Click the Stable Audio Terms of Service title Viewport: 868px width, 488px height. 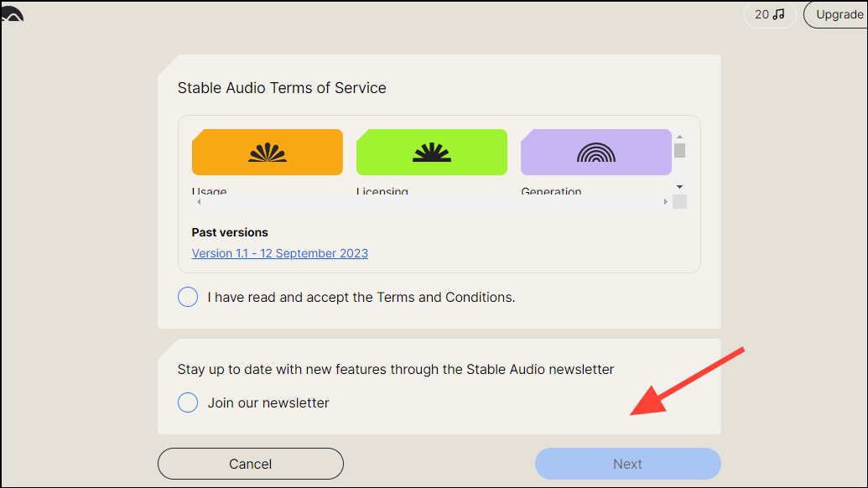[x=282, y=88]
